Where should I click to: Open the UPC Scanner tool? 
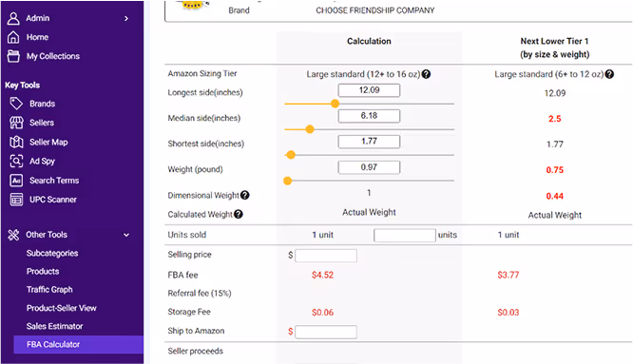pyautogui.click(x=53, y=200)
